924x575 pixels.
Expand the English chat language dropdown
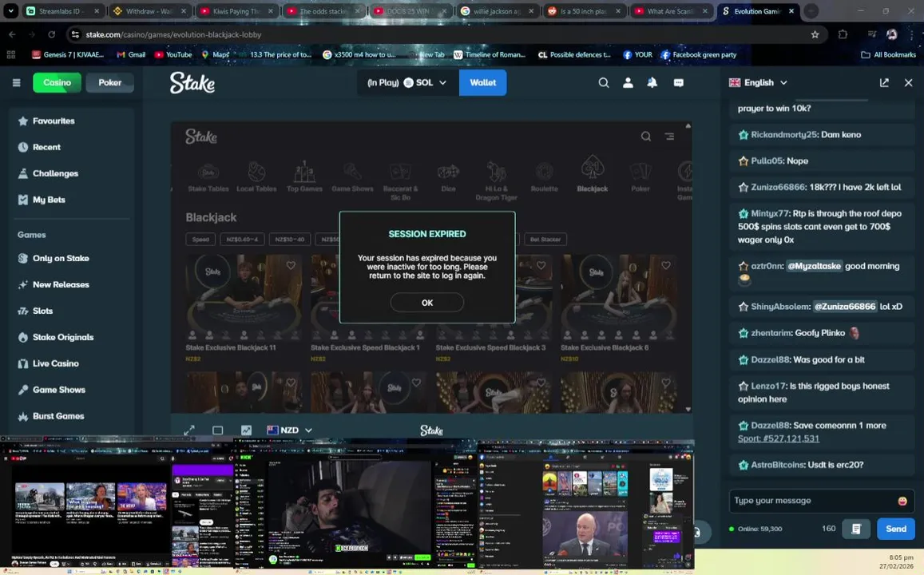click(x=759, y=82)
